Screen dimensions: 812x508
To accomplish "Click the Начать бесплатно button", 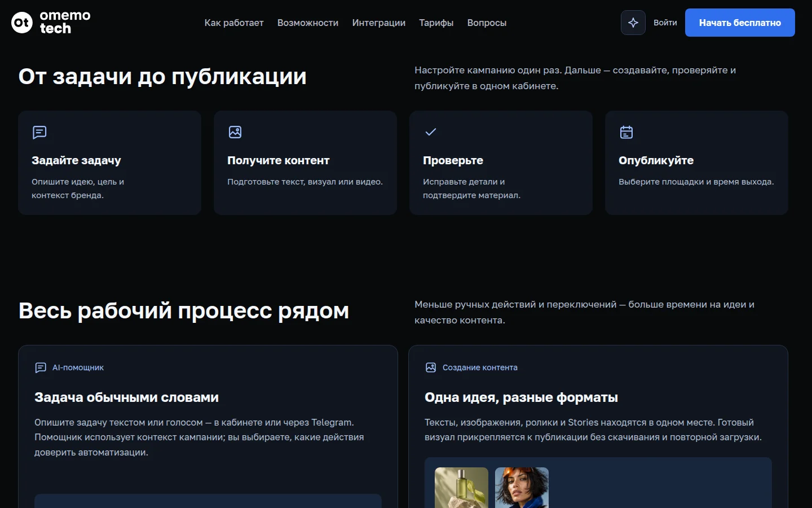I will pos(740,23).
